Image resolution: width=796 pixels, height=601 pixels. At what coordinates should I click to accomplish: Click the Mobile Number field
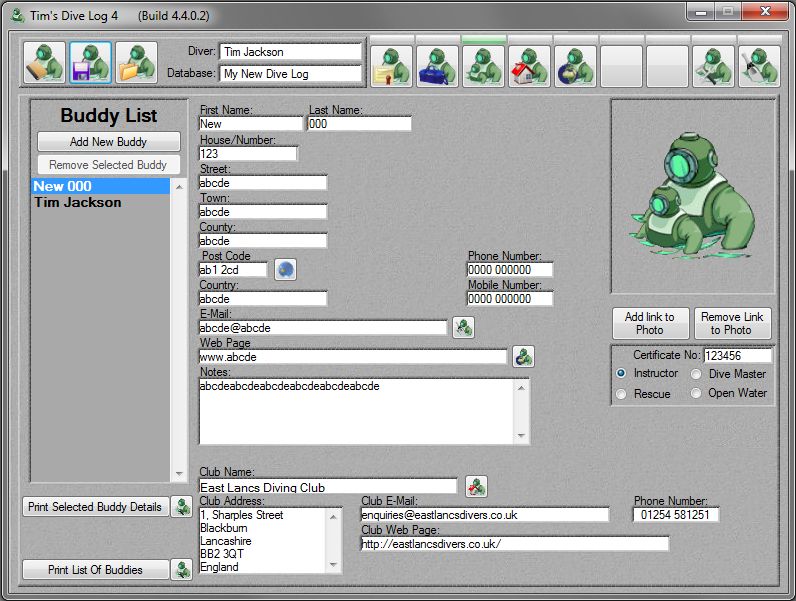coord(510,298)
